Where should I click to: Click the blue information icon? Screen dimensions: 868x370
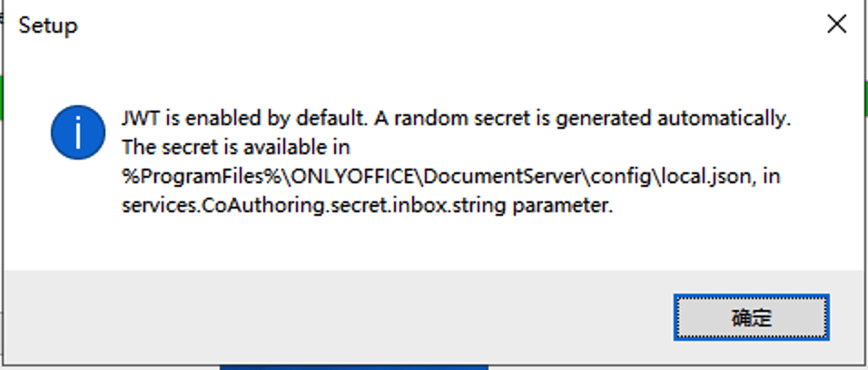click(78, 133)
